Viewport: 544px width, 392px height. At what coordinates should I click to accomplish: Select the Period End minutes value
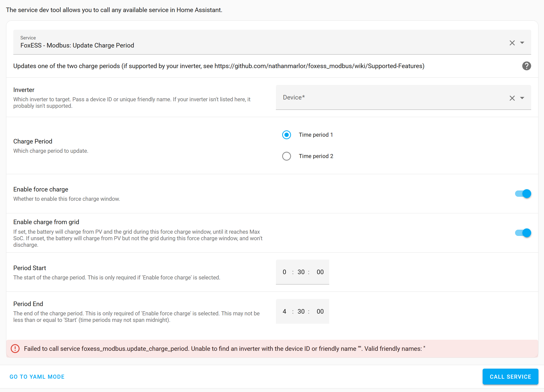[301, 311]
